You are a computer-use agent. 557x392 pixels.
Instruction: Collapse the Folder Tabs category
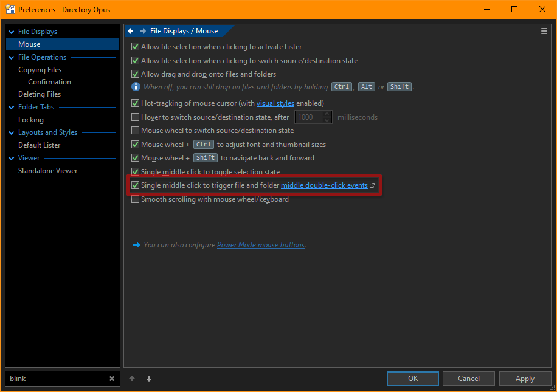point(12,107)
